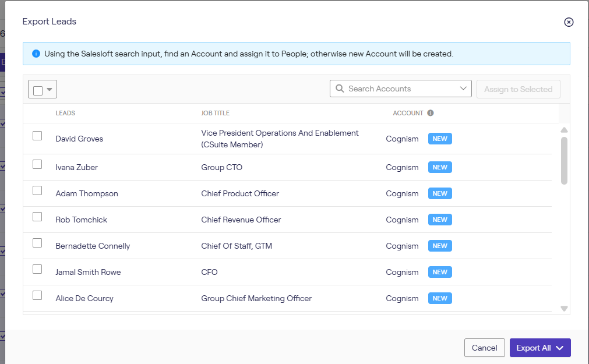Viewport: 589px width, 364px height.
Task: Click NEW badge for Alice De Courcy
Action: click(x=440, y=298)
